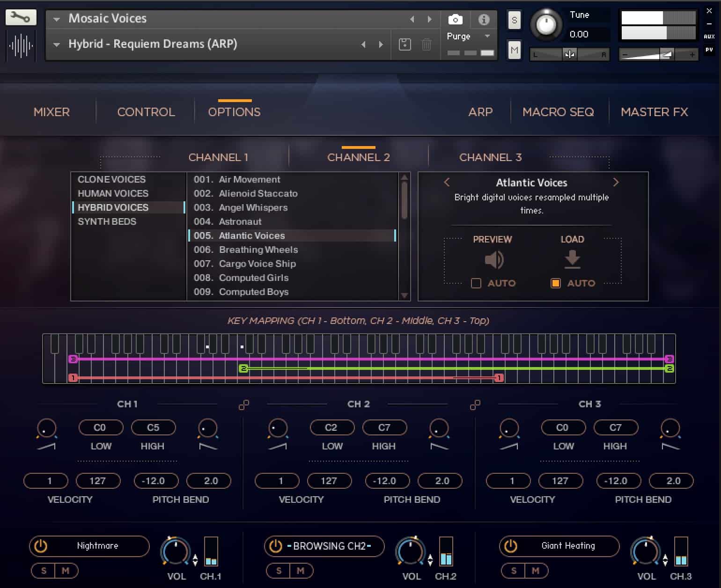The width and height of the screenshot is (721, 588).
Task: Toggle the Giant Heating power button
Action: tap(511, 546)
